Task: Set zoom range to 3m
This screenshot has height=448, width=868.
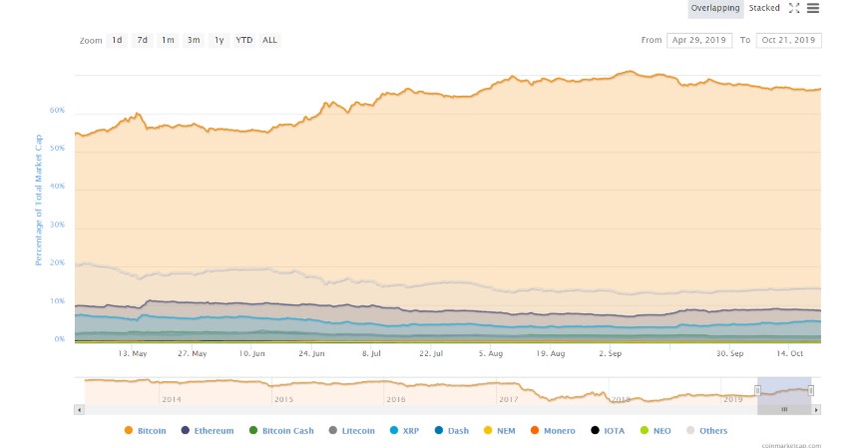Action: click(x=194, y=41)
